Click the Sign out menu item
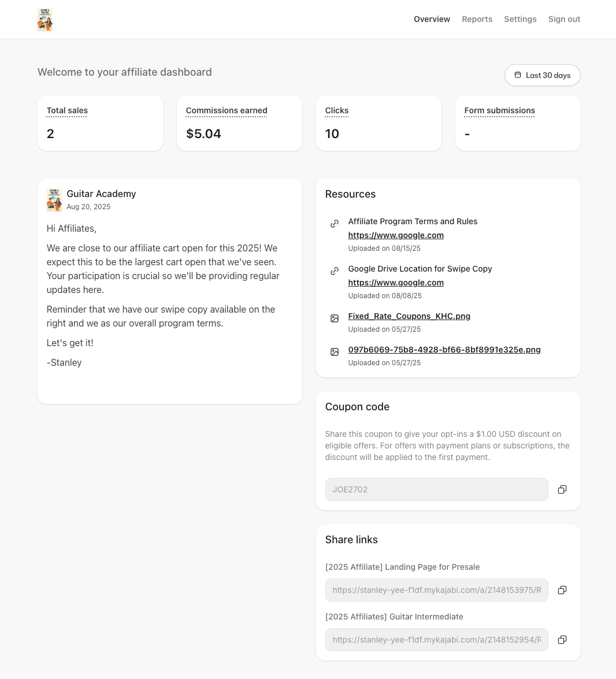The image size is (616, 679). pos(564,19)
